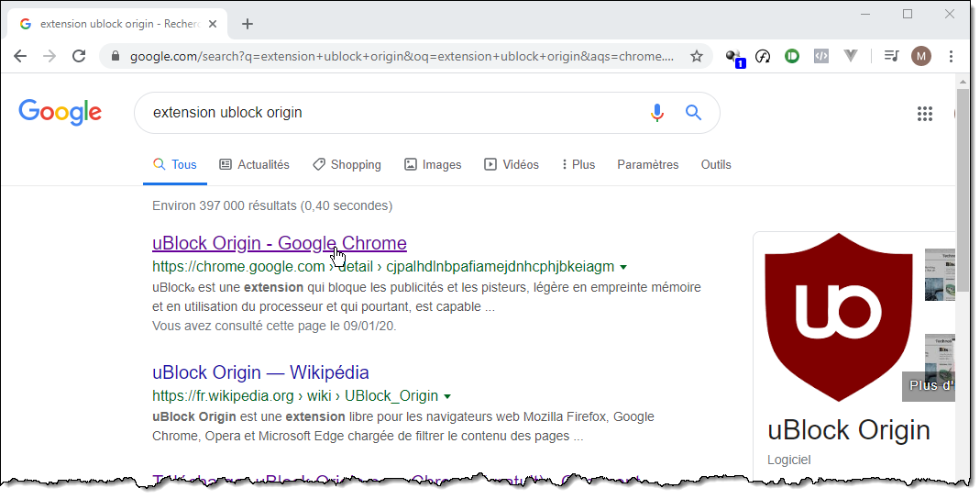
Task: Open the Google apps grid
Action: [925, 114]
